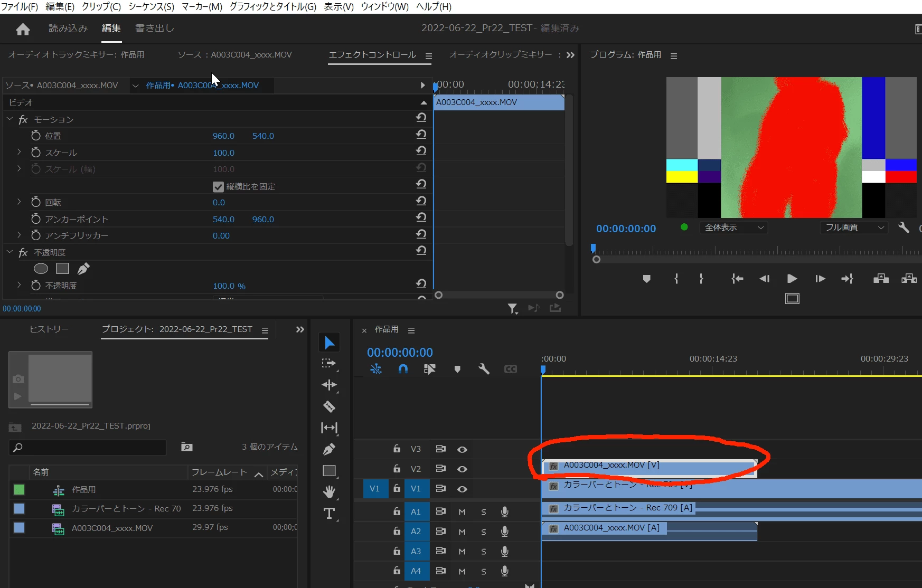The width and height of the screenshot is (922, 588).
Task: Select the Track Select Forward tool
Action: (329, 364)
